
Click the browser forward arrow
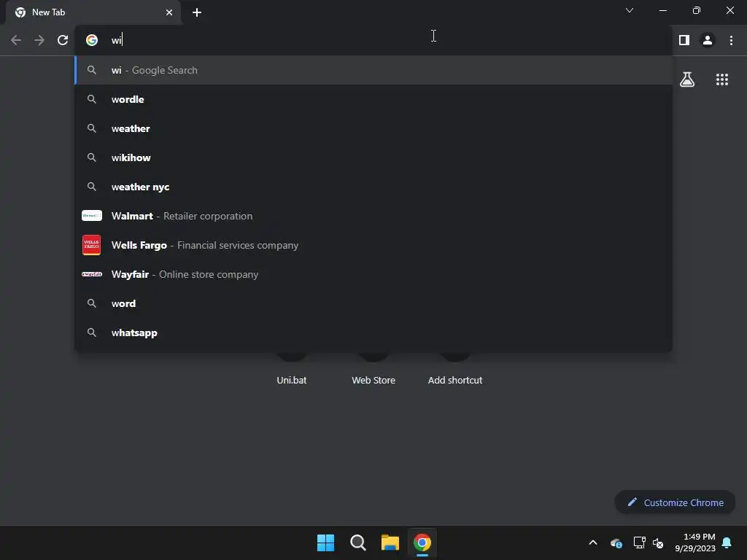pos(39,40)
